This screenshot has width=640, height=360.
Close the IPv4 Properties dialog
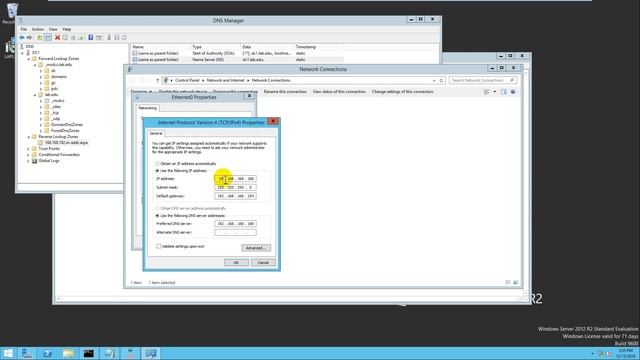coord(273,121)
